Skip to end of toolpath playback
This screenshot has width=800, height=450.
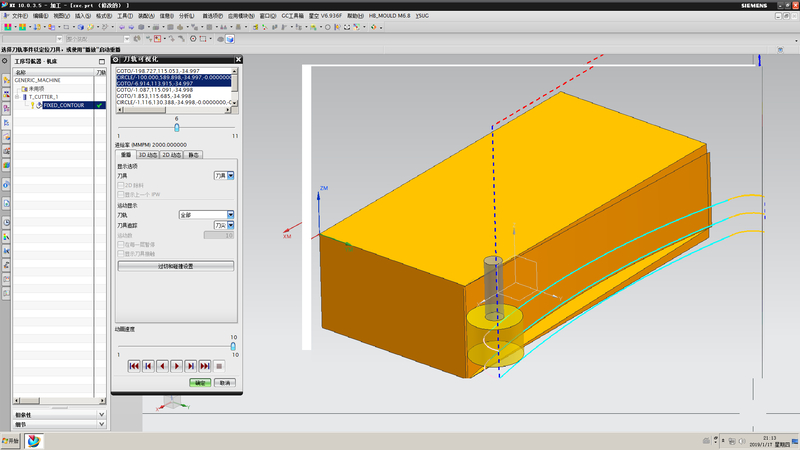[205, 366]
